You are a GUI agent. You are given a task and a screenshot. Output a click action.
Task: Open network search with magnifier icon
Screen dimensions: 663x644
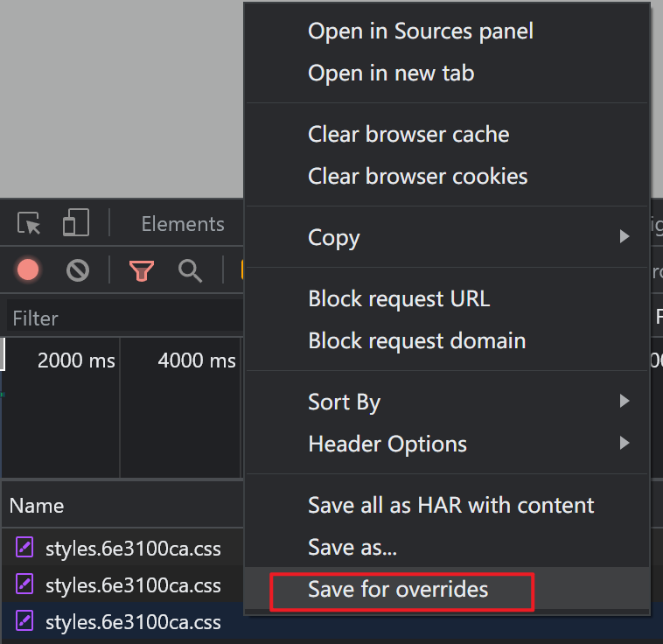click(x=190, y=270)
